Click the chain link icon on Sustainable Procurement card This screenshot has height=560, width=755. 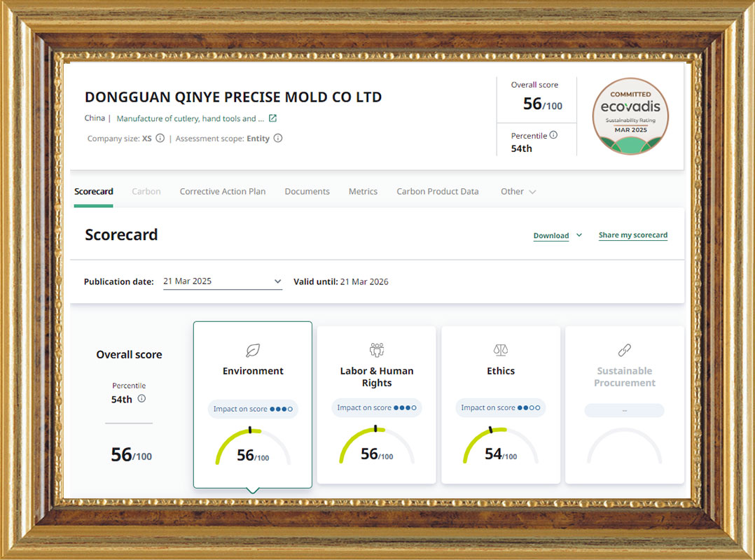pyautogui.click(x=625, y=350)
